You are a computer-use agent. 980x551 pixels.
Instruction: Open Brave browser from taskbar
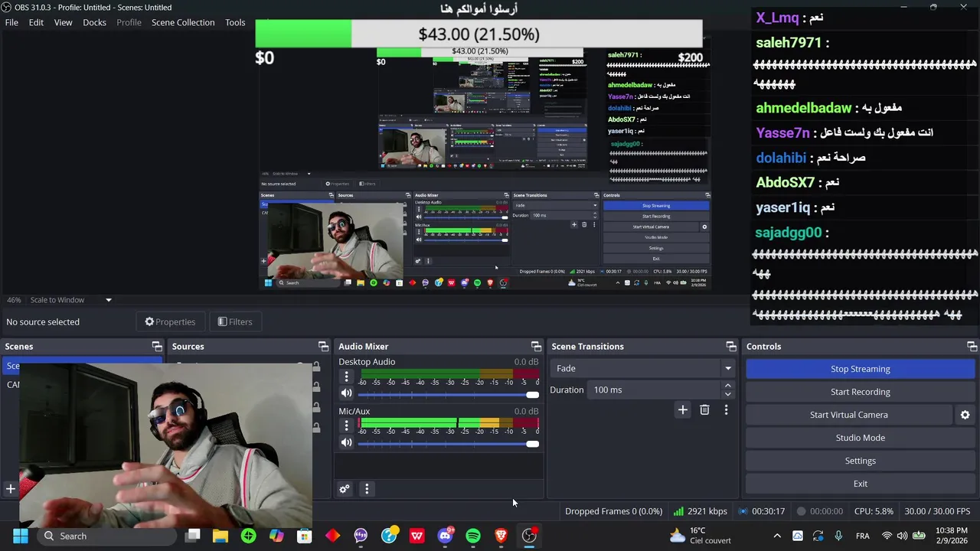point(501,536)
